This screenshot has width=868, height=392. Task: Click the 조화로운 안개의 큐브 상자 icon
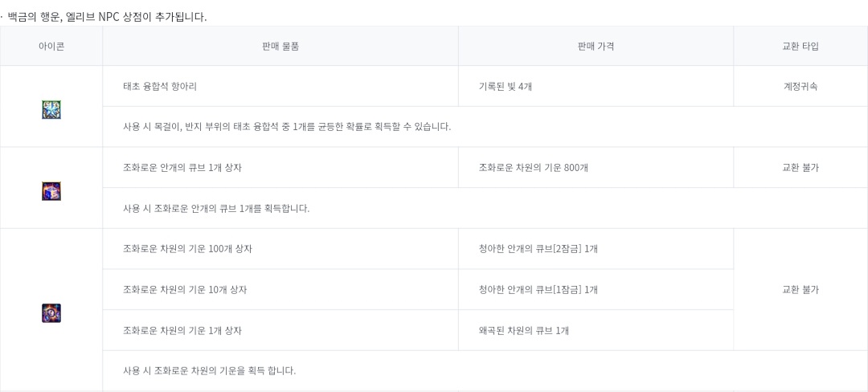[x=51, y=191]
